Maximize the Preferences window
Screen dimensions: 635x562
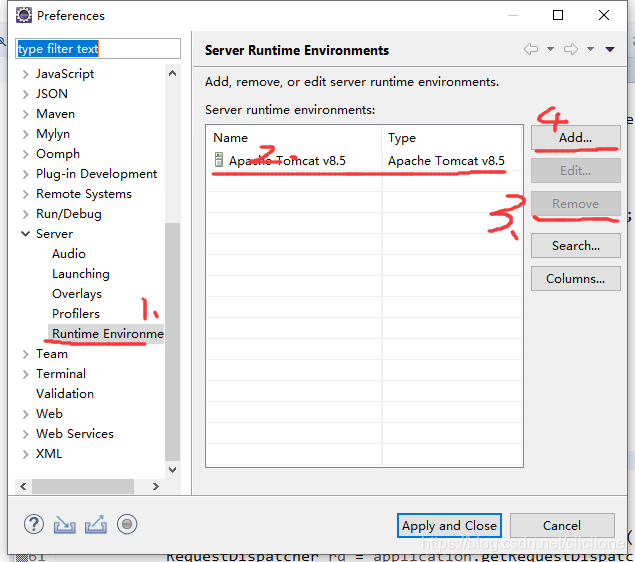tap(558, 15)
